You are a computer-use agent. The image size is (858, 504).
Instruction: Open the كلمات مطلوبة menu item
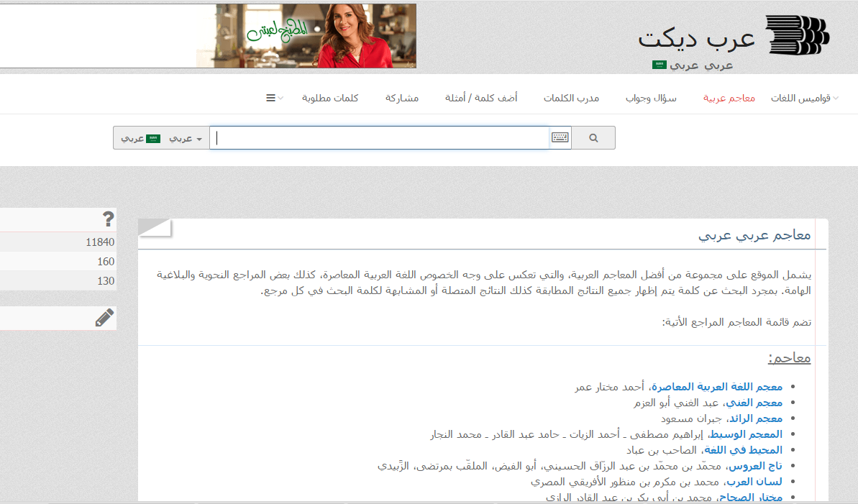tap(330, 98)
